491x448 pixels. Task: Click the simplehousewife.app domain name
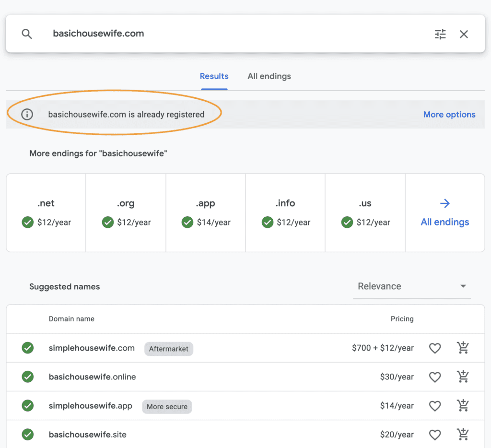pos(91,406)
